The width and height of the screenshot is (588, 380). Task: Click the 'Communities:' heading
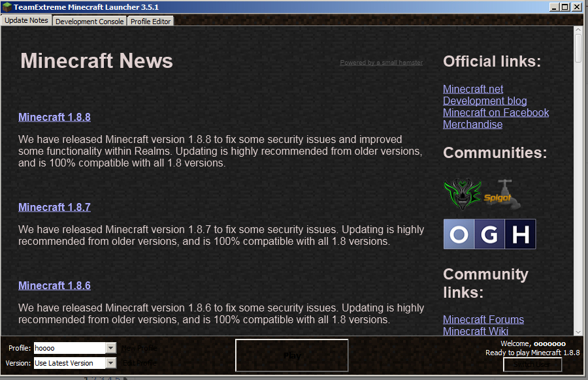point(495,153)
